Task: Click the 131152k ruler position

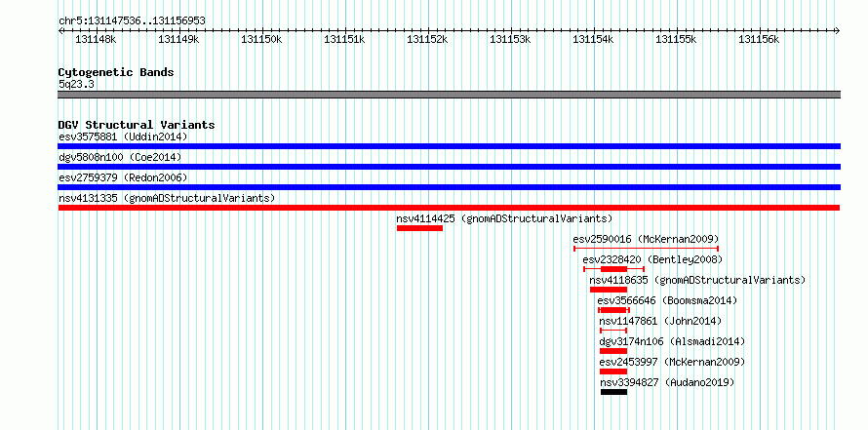Action: click(427, 39)
